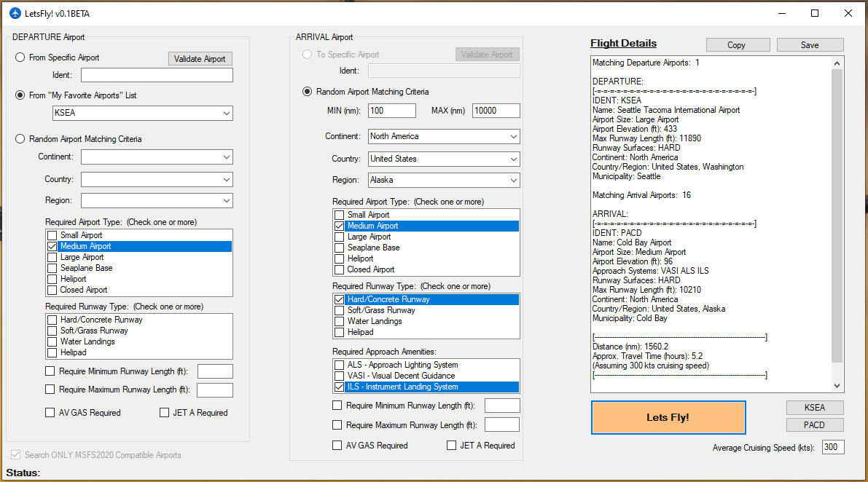The height and width of the screenshot is (482, 868).
Task: Click the LetsFly airplane app icon
Action: (x=15, y=14)
